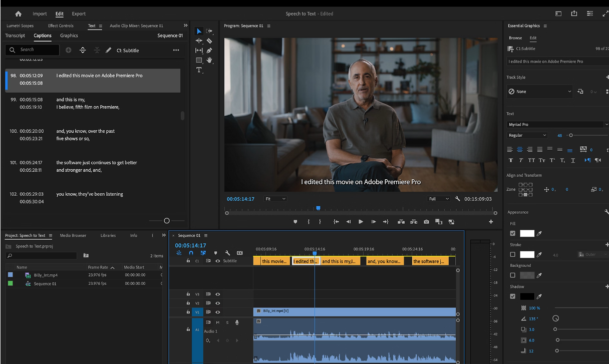The width and height of the screenshot is (609, 364).
Task: Open the Share export icon in header
Action: tap(574, 14)
